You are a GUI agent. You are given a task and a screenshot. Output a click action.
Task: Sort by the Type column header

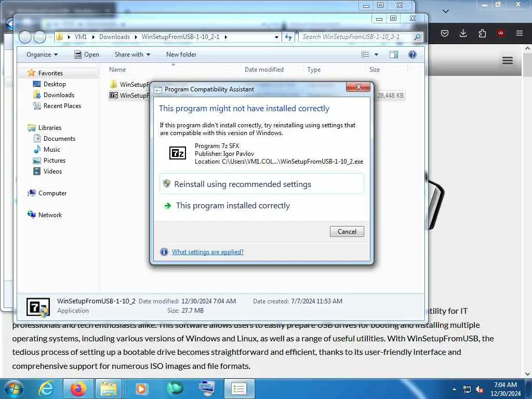tap(314, 70)
